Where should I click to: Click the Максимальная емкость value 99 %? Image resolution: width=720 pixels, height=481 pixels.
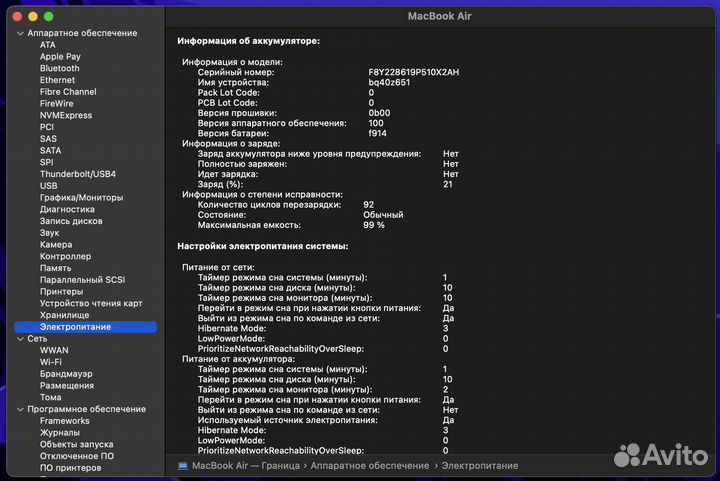[x=374, y=225]
